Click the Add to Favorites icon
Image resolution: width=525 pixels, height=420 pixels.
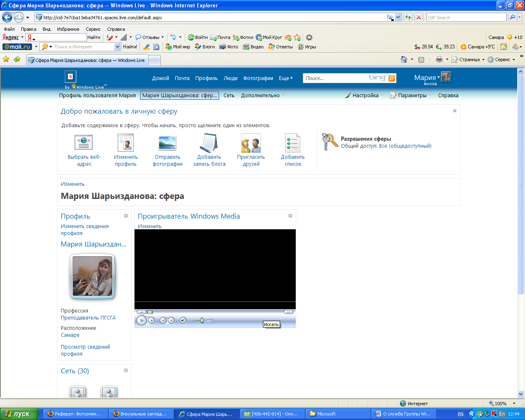tap(17, 59)
